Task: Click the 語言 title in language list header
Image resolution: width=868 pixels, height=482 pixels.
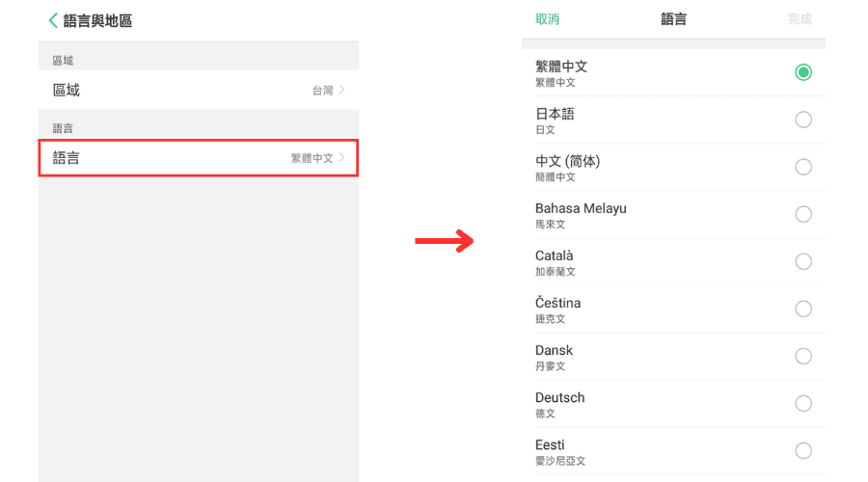Action: pos(674,19)
